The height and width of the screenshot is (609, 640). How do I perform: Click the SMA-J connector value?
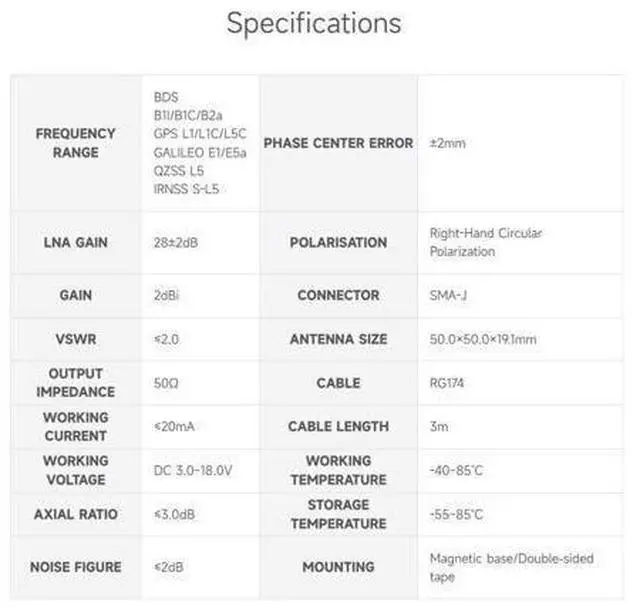(448, 296)
